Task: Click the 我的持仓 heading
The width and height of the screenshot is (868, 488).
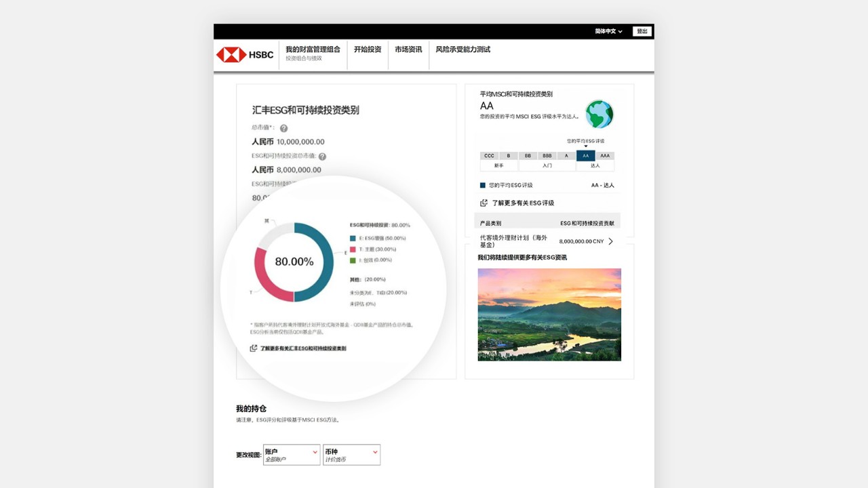Action: click(251, 409)
